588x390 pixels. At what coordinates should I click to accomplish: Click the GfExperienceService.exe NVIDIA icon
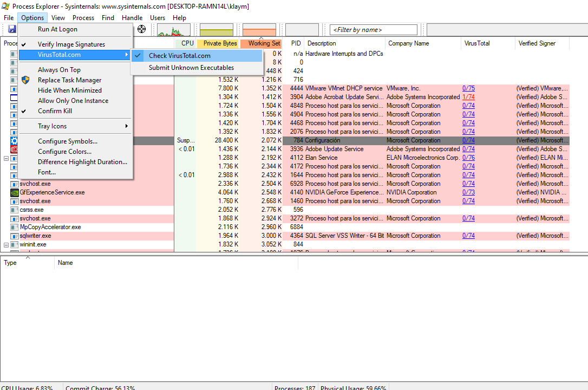(14, 192)
